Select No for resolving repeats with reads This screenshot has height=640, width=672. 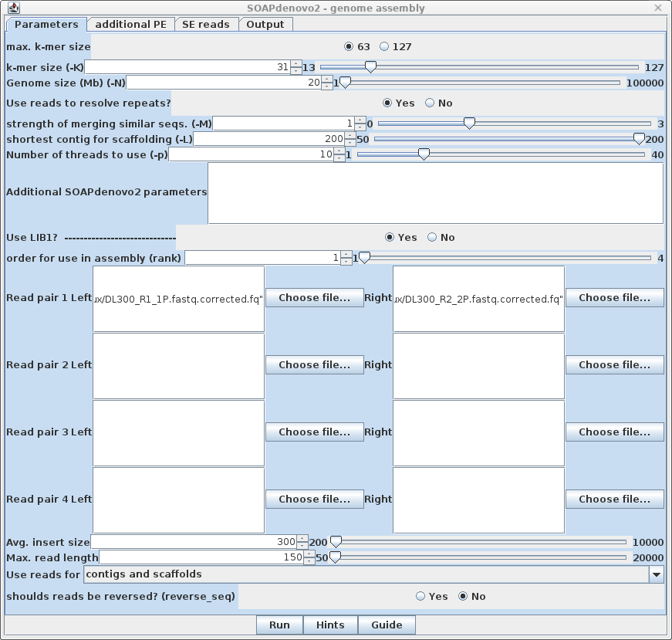coord(431,103)
